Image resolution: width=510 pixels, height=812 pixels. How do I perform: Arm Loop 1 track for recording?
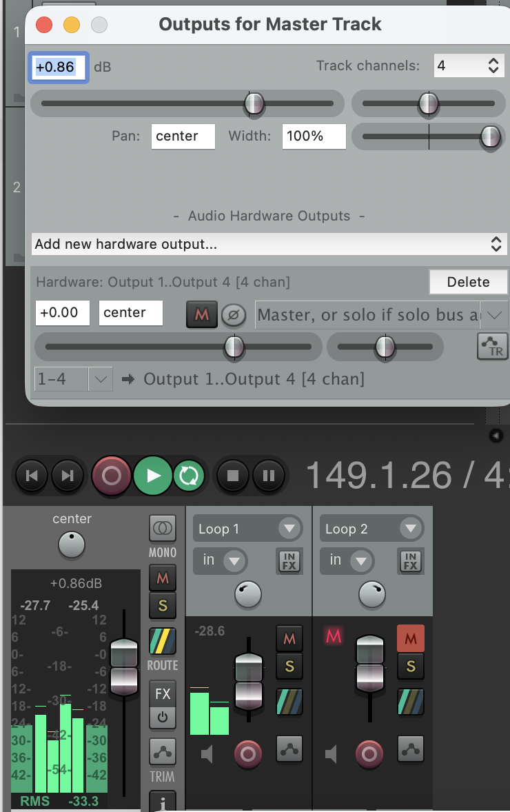click(247, 754)
